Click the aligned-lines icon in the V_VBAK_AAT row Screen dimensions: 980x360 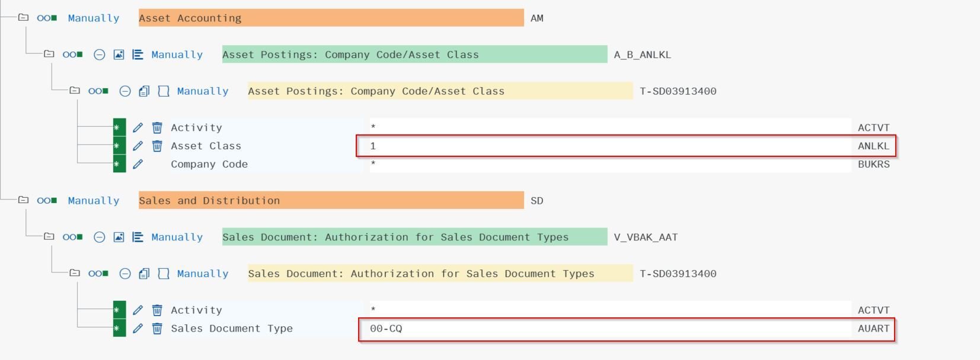click(138, 237)
